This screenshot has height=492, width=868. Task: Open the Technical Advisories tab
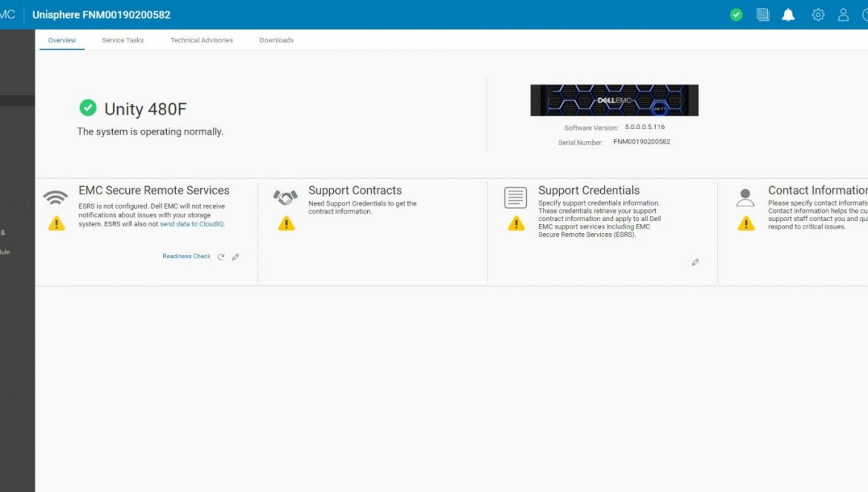click(202, 40)
